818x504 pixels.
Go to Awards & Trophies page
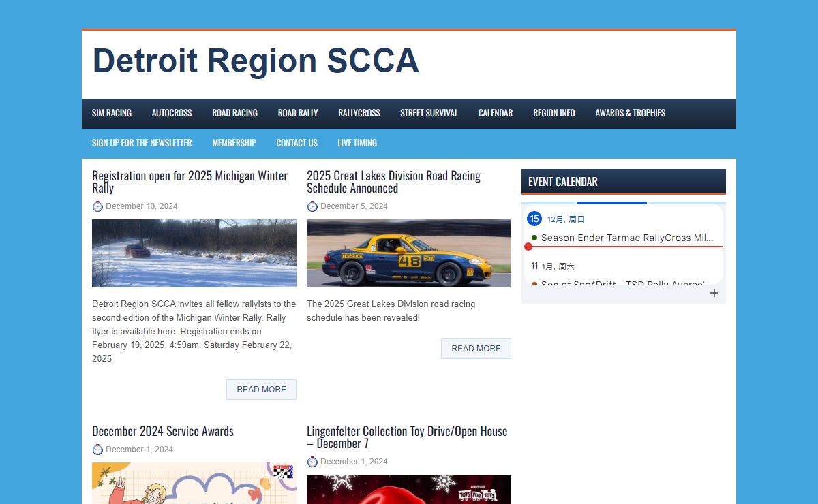pyautogui.click(x=631, y=113)
